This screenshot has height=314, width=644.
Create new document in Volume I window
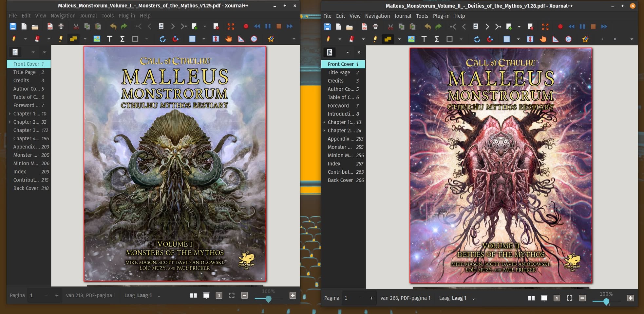(x=24, y=26)
